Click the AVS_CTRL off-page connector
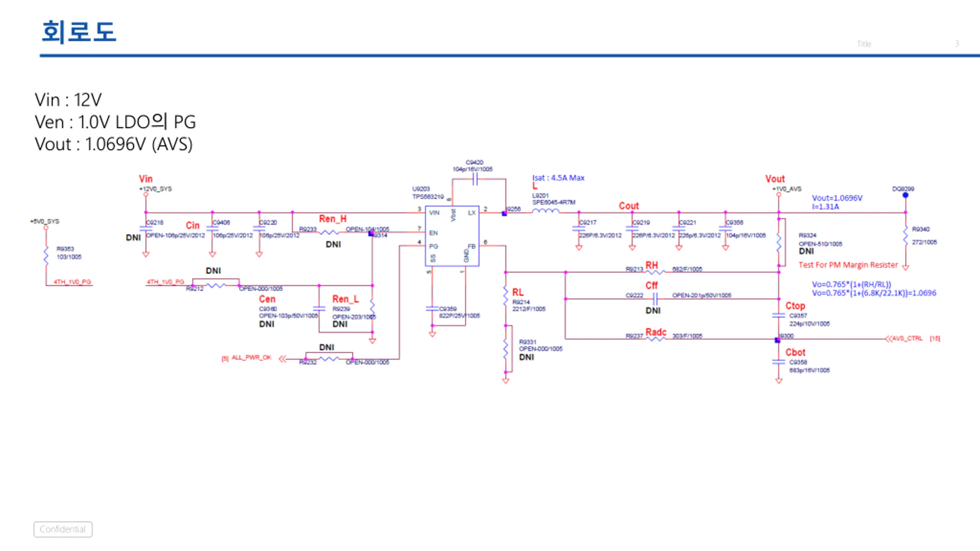Viewport: 980px width, 551px height. pos(903,339)
